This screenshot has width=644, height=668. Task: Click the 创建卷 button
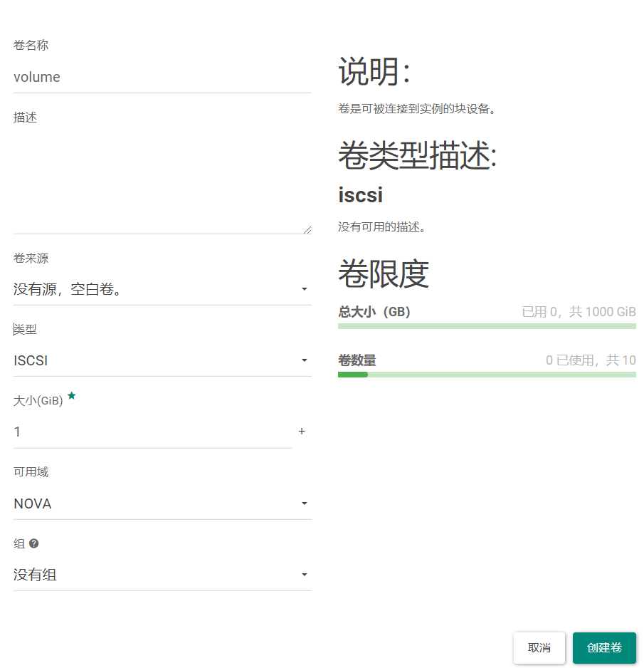click(604, 648)
